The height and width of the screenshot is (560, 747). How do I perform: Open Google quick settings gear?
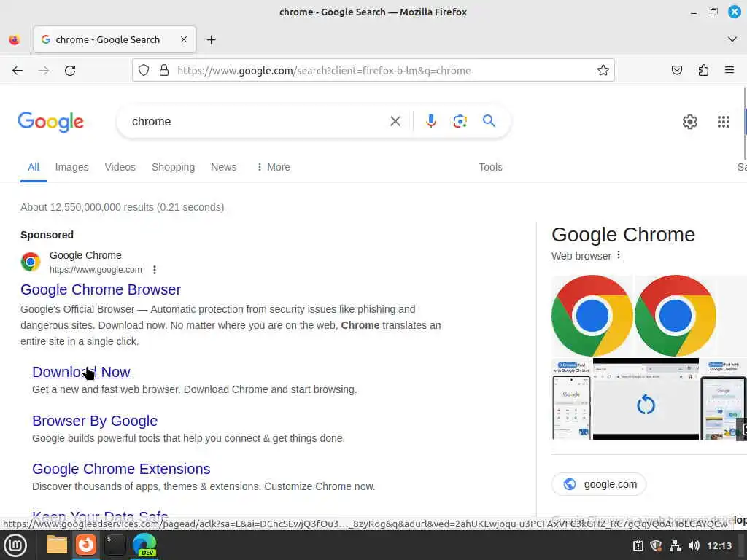[689, 122]
